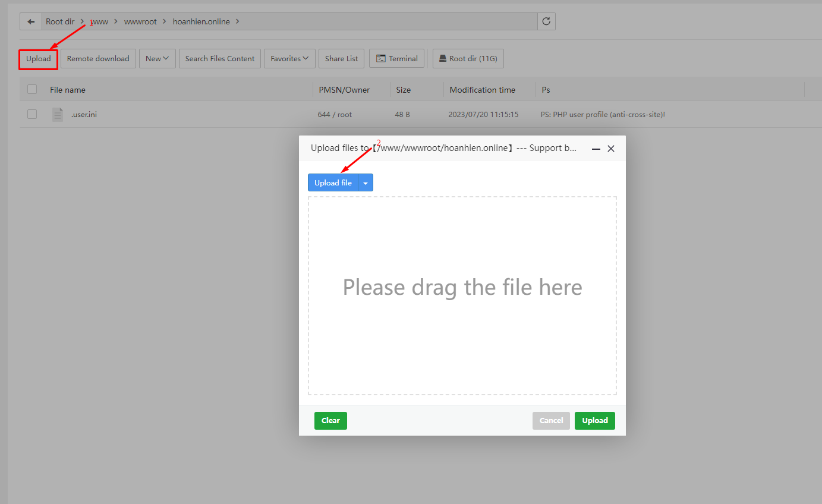
Task: Click the .user.ini file icon
Action: [x=57, y=114]
